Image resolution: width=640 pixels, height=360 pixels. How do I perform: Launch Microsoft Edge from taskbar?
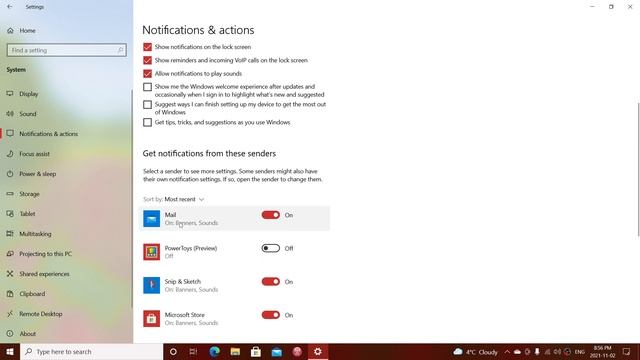click(214, 352)
